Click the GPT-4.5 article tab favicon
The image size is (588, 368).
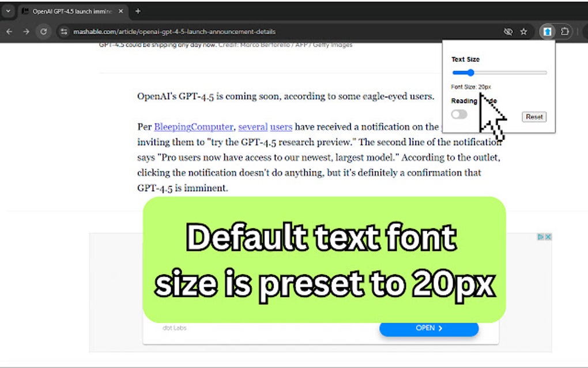click(25, 10)
